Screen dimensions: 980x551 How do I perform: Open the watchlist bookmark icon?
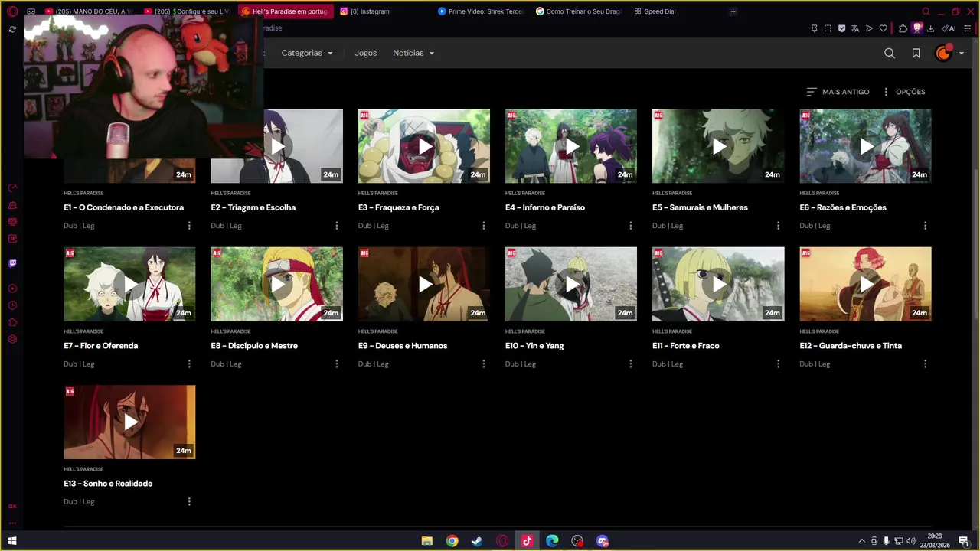[916, 53]
